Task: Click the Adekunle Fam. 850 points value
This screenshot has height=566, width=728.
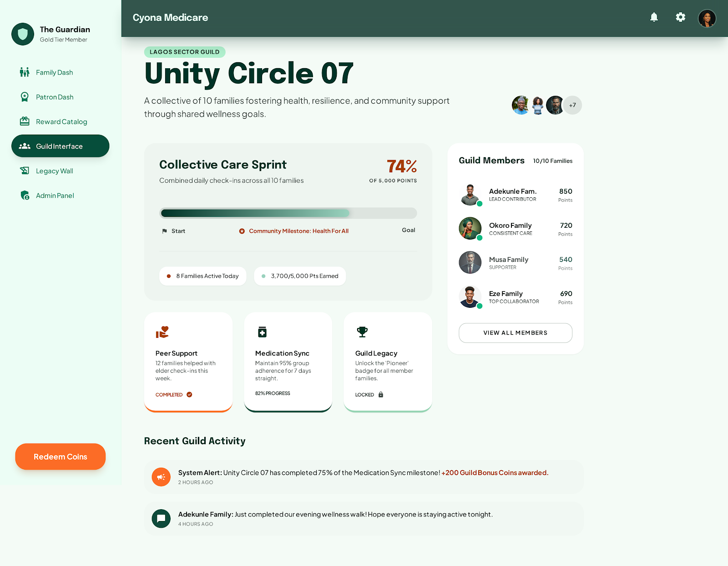Action: pyautogui.click(x=566, y=191)
